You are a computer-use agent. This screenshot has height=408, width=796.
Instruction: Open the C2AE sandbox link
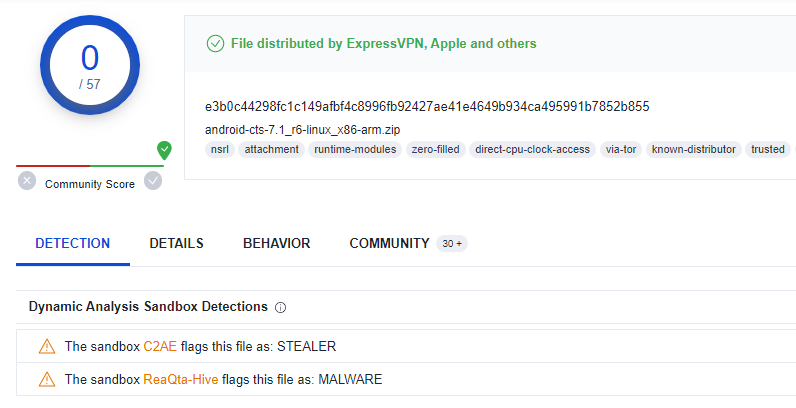pos(160,347)
